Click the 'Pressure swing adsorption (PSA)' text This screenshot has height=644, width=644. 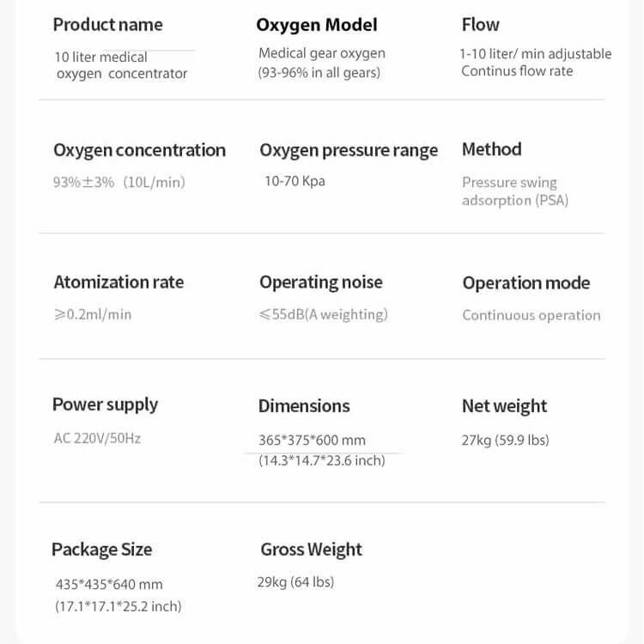(514, 191)
